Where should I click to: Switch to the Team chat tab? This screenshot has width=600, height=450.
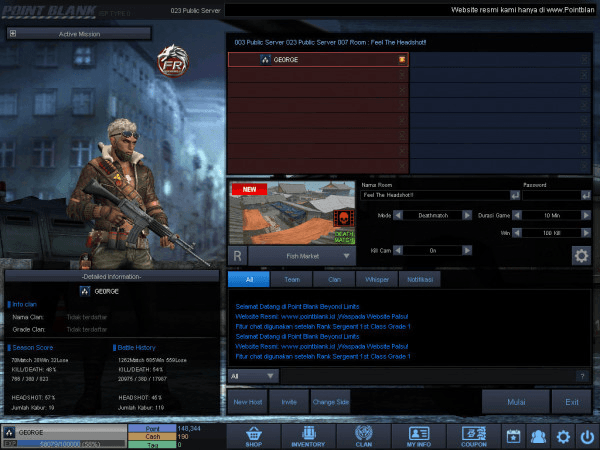click(x=292, y=280)
